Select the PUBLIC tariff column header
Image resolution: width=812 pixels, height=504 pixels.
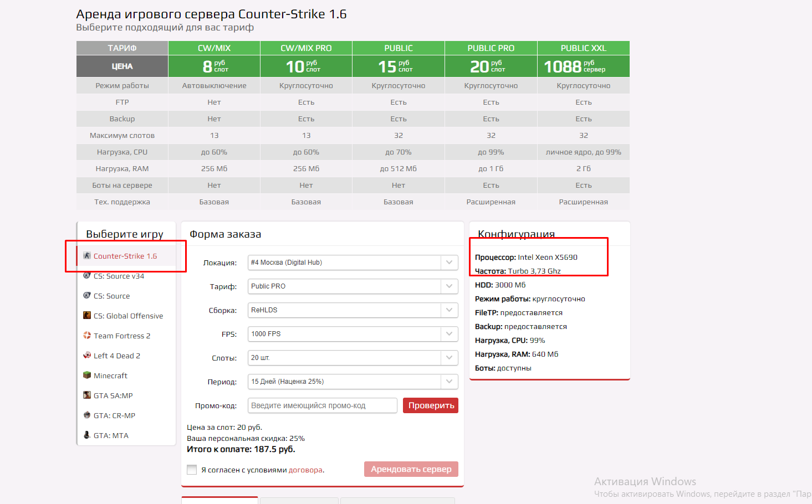399,48
